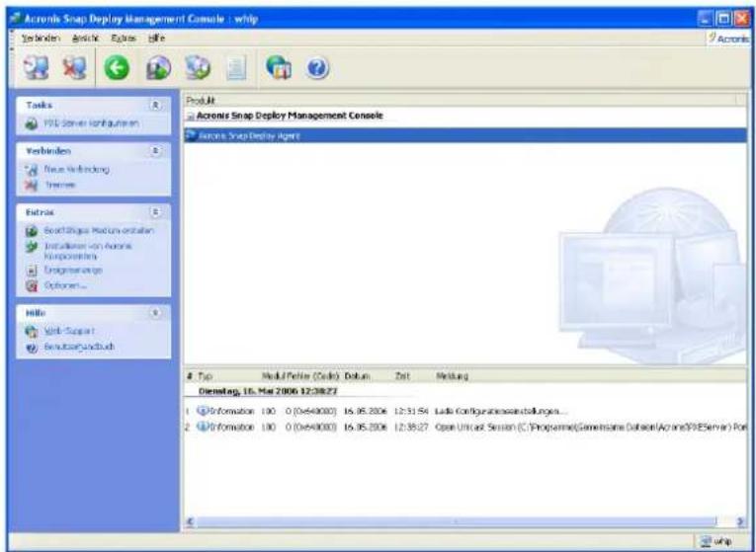This screenshot has height=552, width=756.
Task: Collapse the Tasks sidebar panel
Action: (155, 105)
